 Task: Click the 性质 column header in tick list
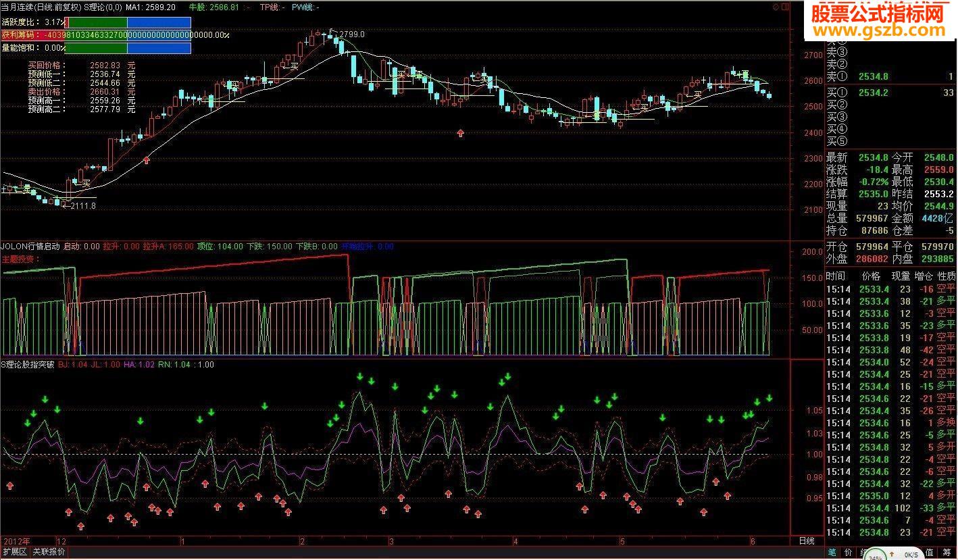(947, 276)
